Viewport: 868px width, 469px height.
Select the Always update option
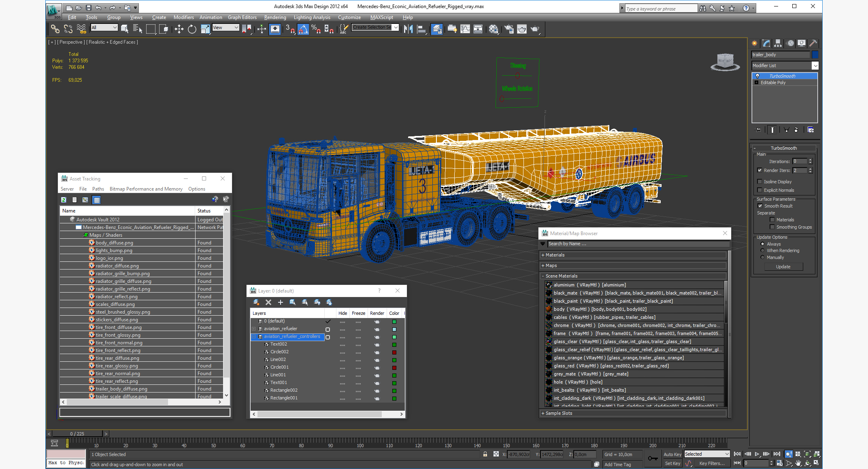(762, 244)
